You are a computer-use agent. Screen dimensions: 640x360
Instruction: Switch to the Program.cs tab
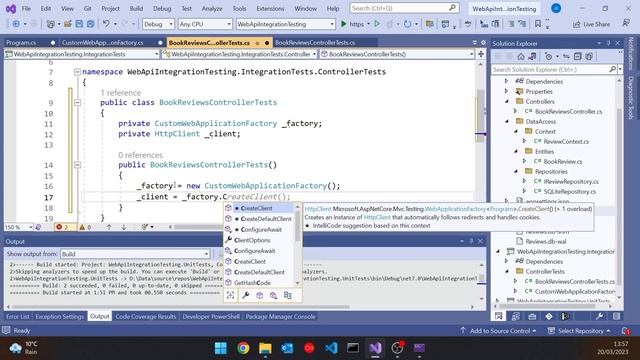click(21, 42)
